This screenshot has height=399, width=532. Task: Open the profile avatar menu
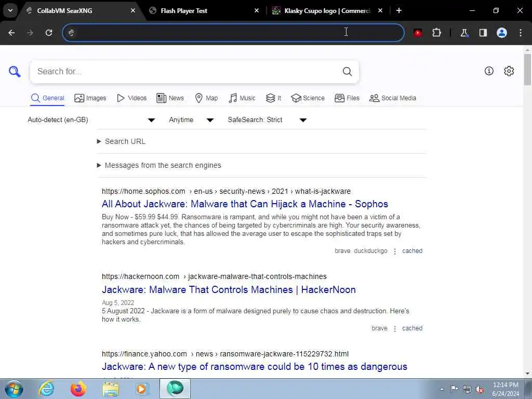502,33
